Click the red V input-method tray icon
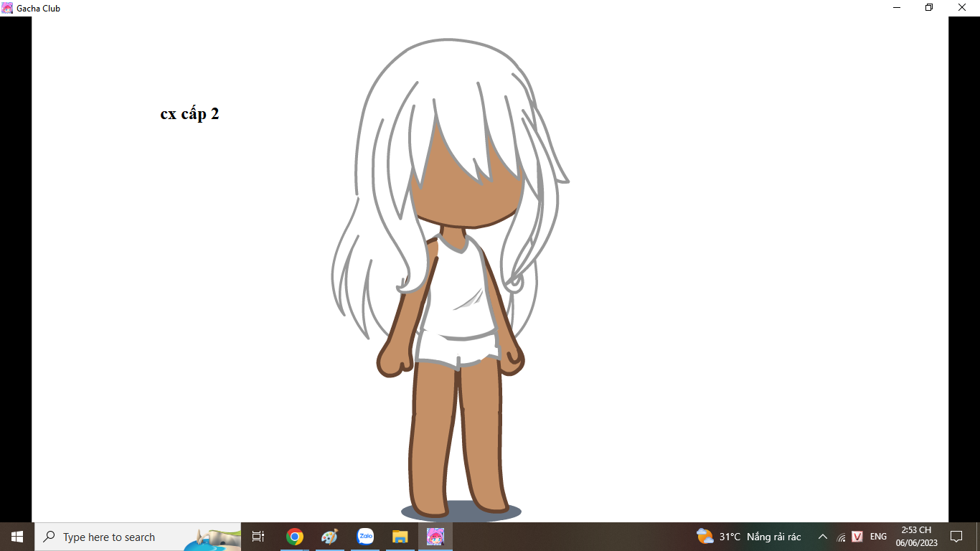The width and height of the screenshot is (980, 551). point(857,537)
